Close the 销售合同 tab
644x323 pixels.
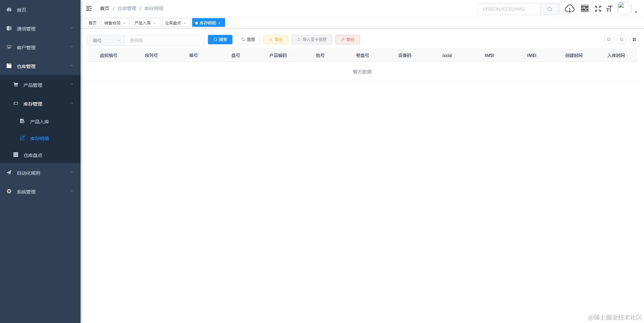pos(124,23)
